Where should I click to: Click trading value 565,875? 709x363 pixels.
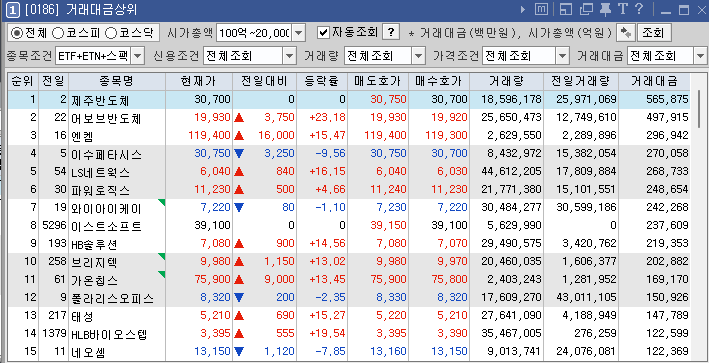[667, 99]
